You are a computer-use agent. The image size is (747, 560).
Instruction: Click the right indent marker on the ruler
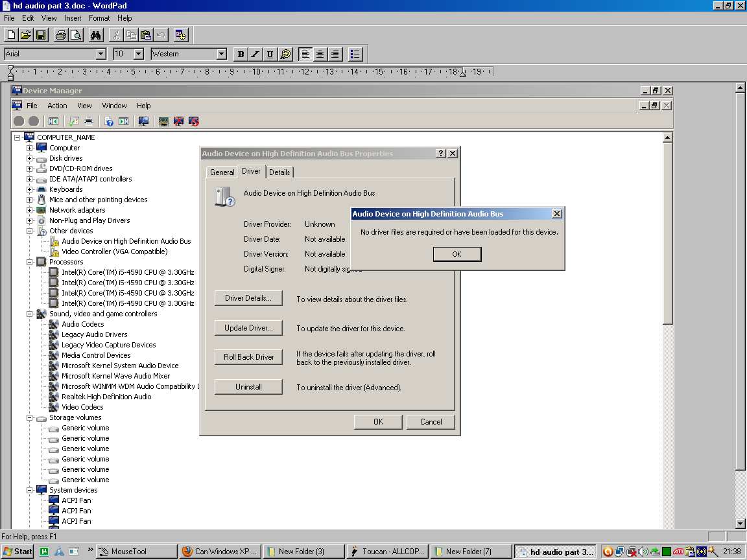pyautogui.click(x=462, y=73)
